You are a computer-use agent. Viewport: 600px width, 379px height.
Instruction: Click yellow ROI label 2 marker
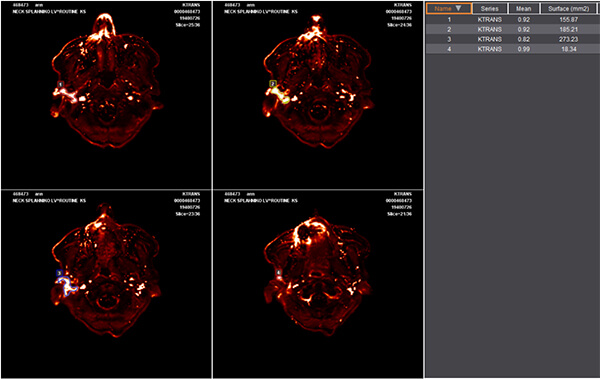(272, 83)
